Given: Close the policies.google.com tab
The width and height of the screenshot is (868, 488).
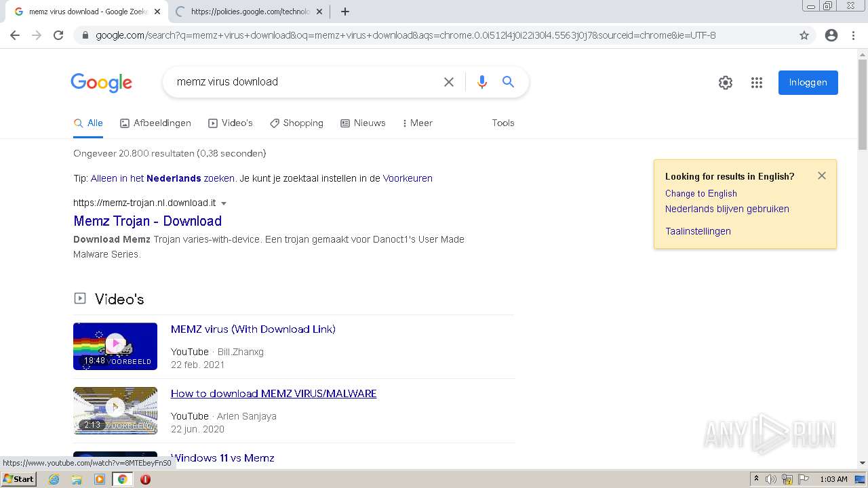Looking at the screenshot, I should [x=319, y=12].
